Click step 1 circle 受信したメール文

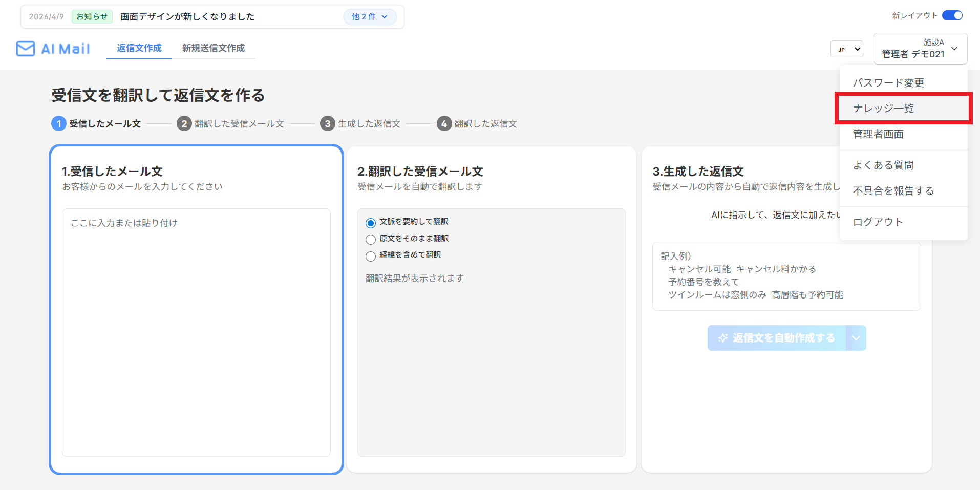tap(59, 123)
